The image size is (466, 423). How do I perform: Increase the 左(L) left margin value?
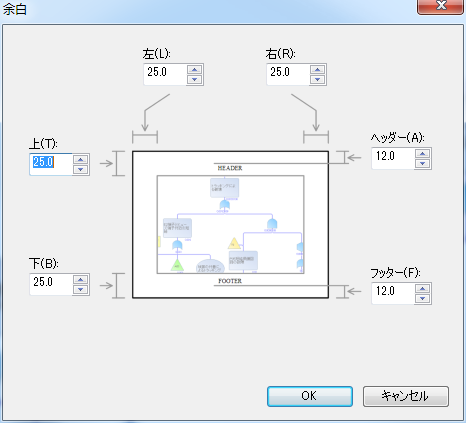coord(194,69)
